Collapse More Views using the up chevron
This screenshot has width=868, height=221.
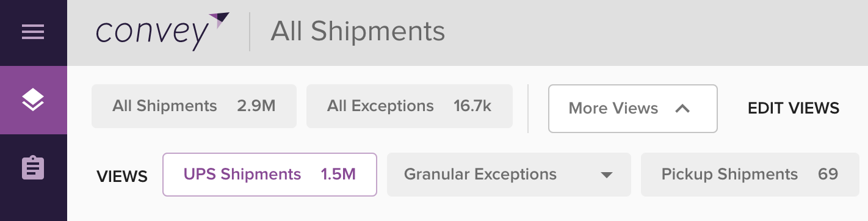pyautogui.click(x=682, y=109)
